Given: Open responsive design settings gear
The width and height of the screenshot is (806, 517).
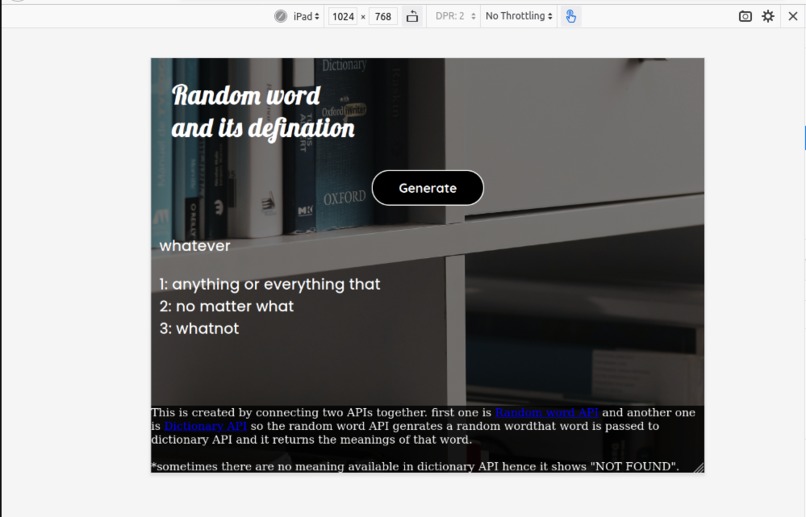Looking at the screenshot, I should pos(768,16).
